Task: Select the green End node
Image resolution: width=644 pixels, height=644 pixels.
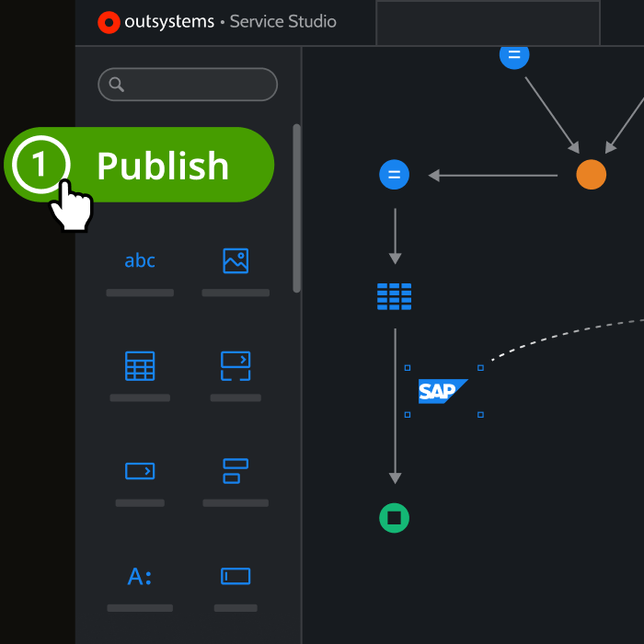Action: coord(395,518)
